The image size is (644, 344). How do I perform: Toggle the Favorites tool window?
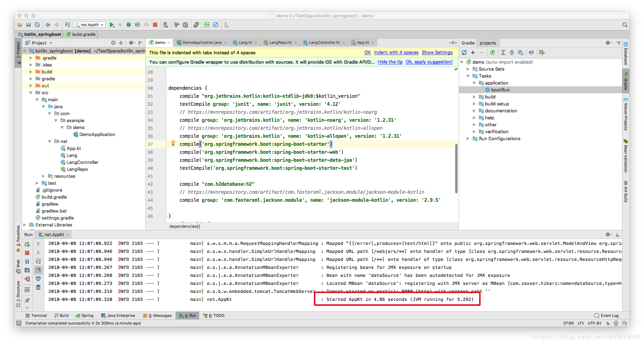pos(18,239)
